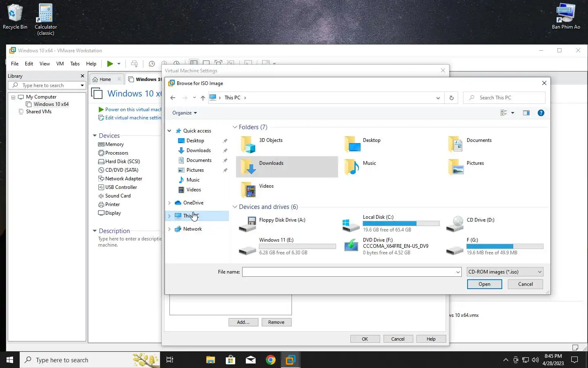The height and width of the screenshot is (368, 588).
Task: Open the Recycle Bin desktop icon
Action: coord(15,17)
